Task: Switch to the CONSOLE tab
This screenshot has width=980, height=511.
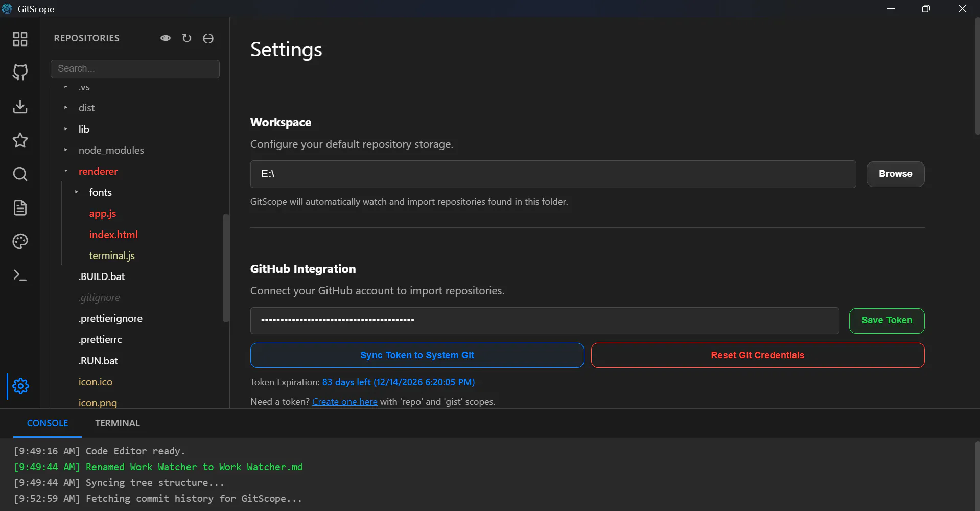Action: [48, 423]
